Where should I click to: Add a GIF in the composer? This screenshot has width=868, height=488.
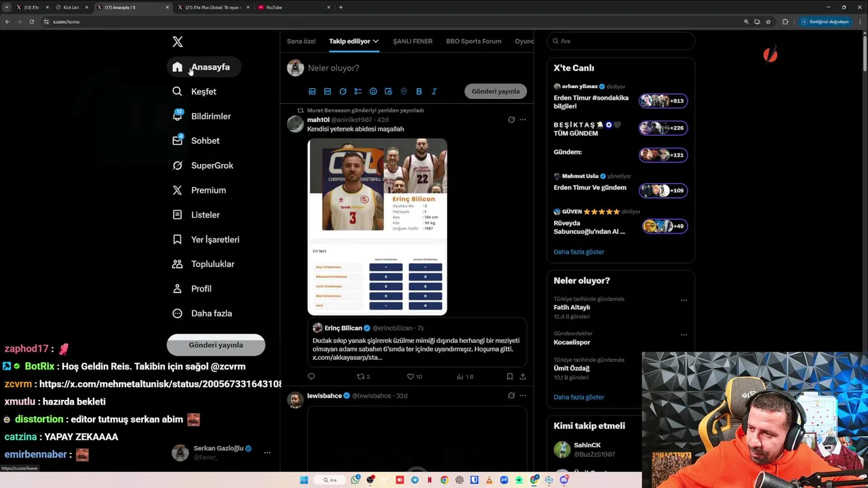pyautogui.click(x=328, y=91)
